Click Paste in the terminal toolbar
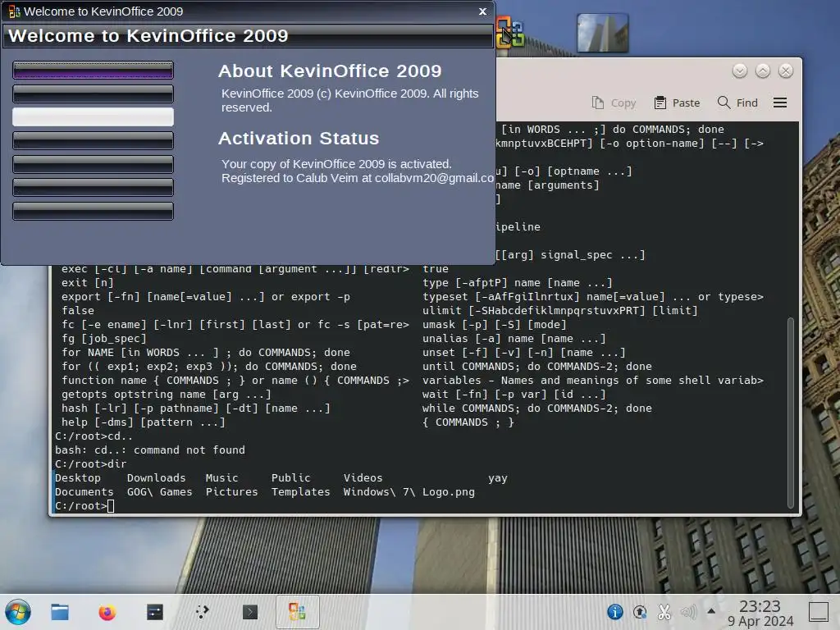The image size is (840, 630). 677,103
